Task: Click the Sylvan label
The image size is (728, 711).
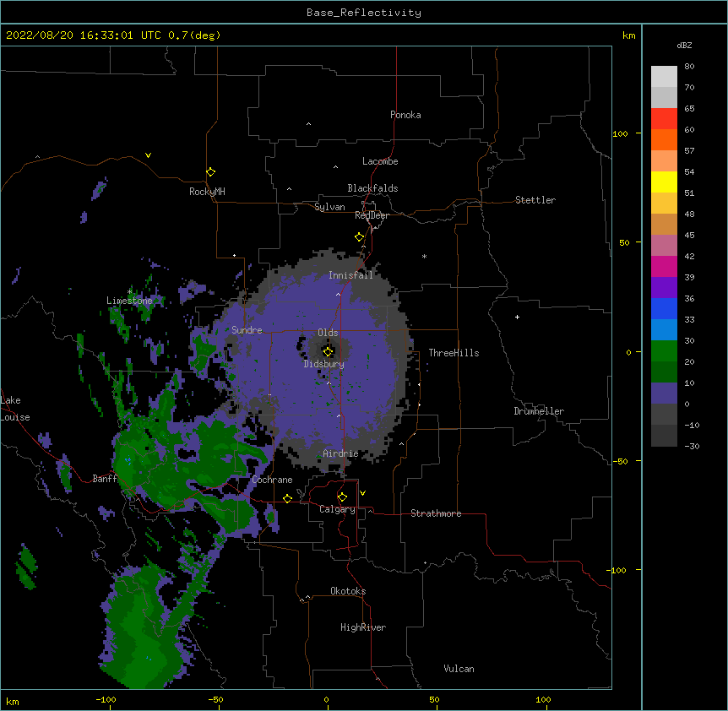Action: [x=329, y=207]
